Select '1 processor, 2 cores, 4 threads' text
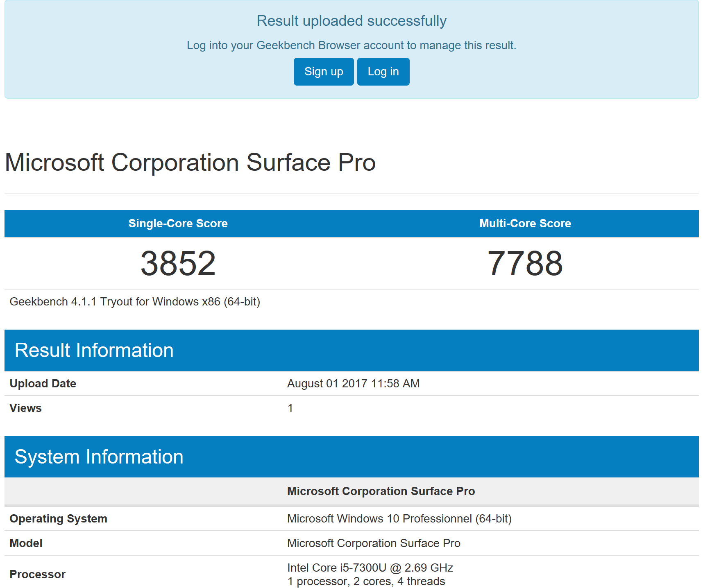 click(366, 581)
